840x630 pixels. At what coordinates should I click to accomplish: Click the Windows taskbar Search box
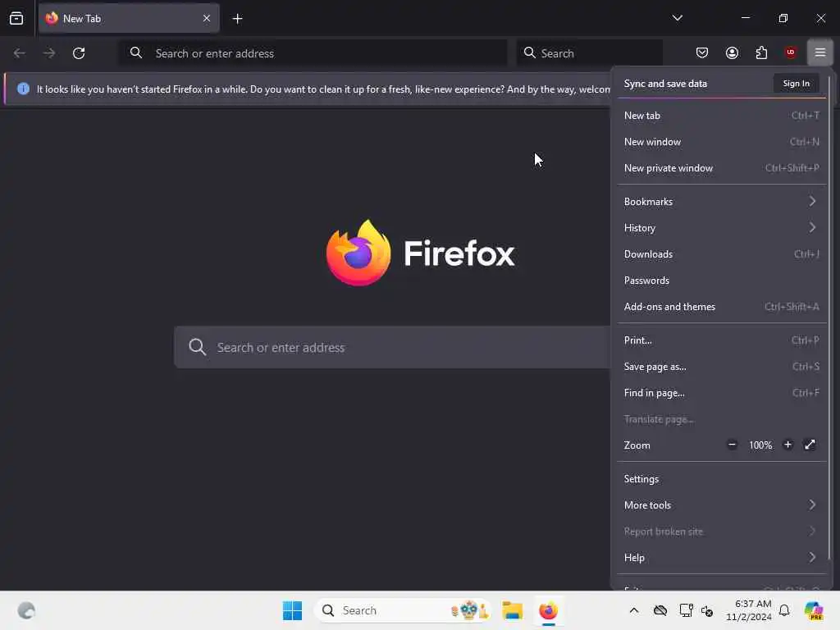(x=403, y=610)
